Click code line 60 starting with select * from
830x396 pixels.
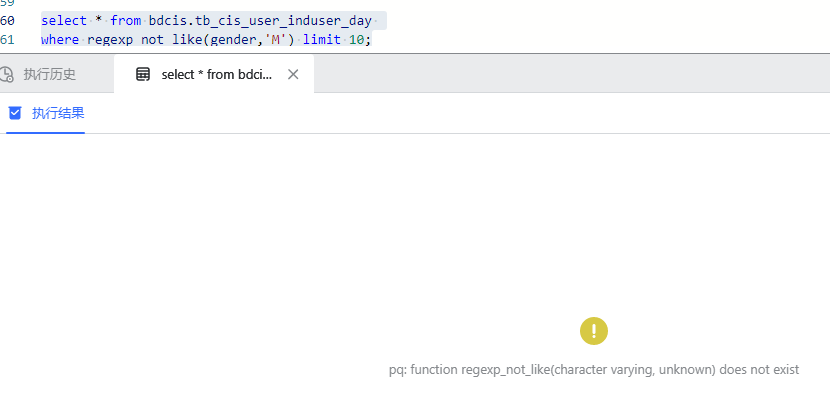pyautogui.click(x=206, y=21)
